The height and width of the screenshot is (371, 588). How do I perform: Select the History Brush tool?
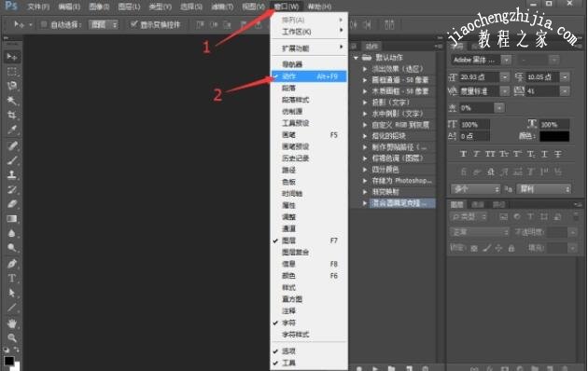(x=12, y=189)
